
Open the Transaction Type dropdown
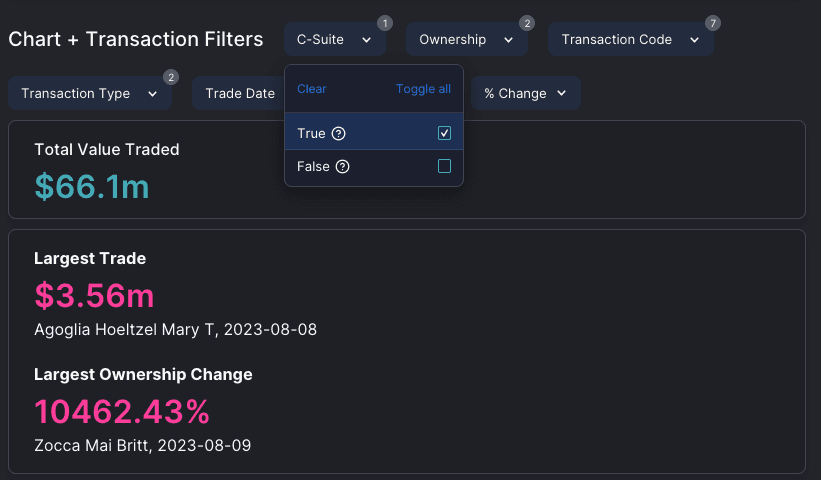pyautogui.click(x=90, y=93)
